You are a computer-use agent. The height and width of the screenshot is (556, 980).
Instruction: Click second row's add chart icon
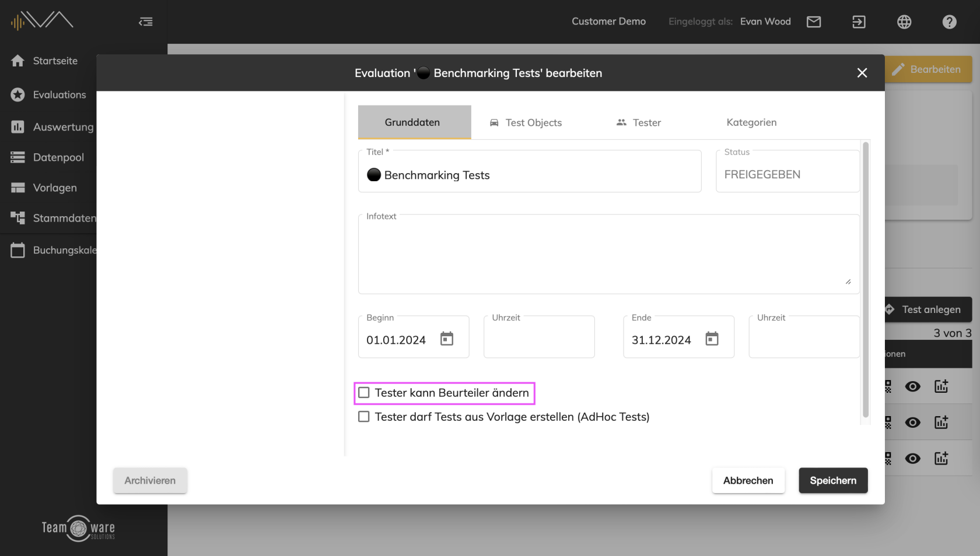[x=942, y=423]
